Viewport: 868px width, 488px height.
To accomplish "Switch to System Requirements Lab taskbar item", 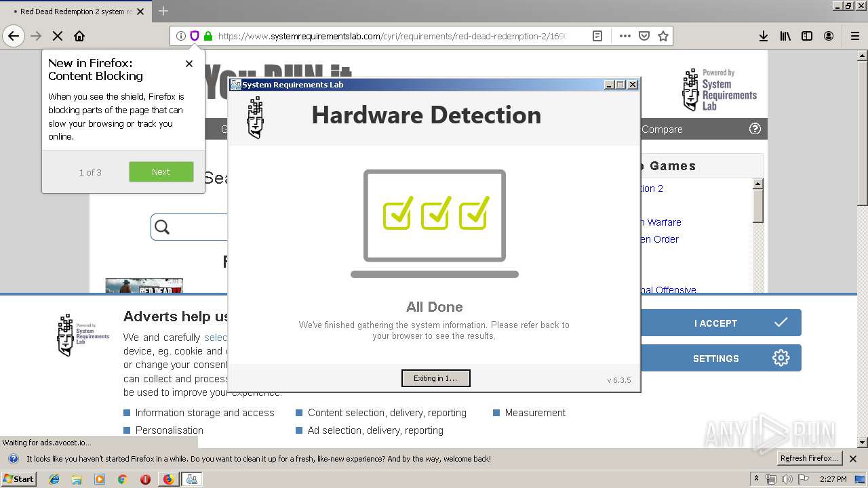I will 192,479.
